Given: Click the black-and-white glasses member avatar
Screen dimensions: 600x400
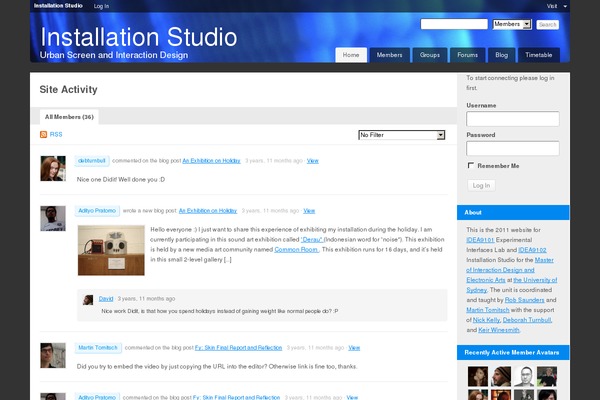Looking at the screenshot, I should [524, 376].
